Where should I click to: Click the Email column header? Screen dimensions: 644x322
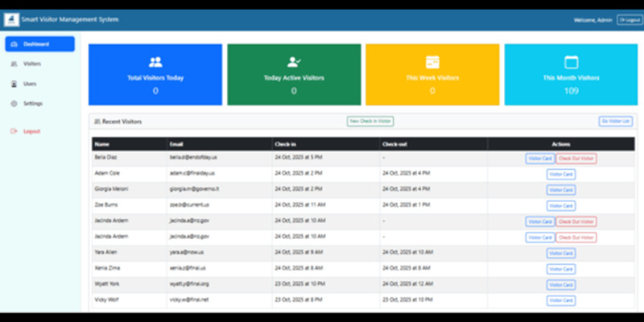pos(177,144)
